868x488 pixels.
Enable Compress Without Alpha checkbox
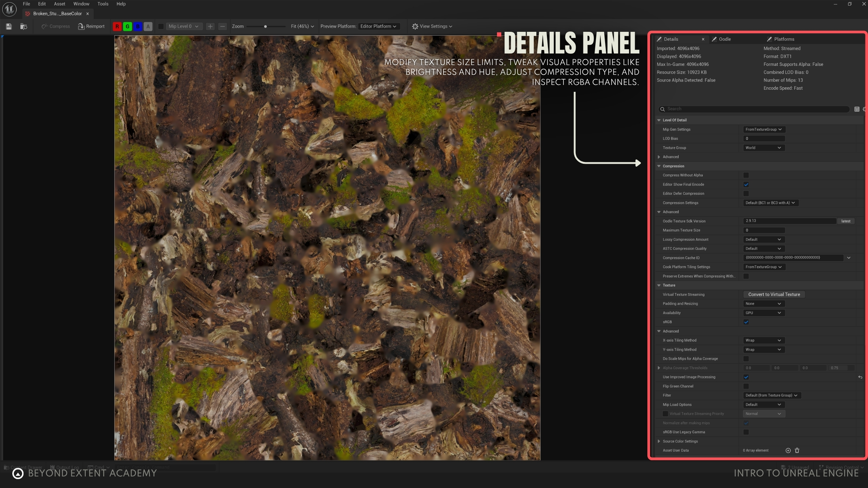click(x=746, y=175)
